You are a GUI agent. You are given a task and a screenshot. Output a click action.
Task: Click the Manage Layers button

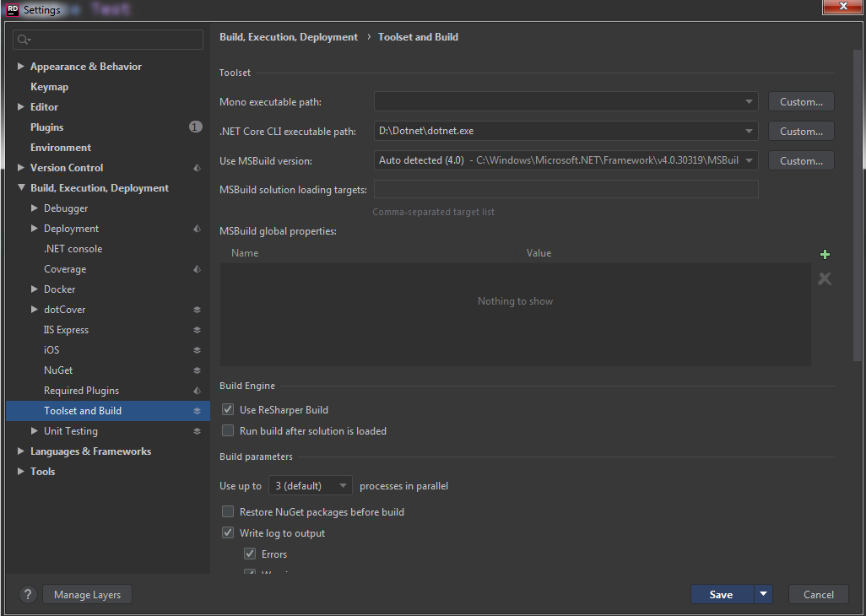87,595
